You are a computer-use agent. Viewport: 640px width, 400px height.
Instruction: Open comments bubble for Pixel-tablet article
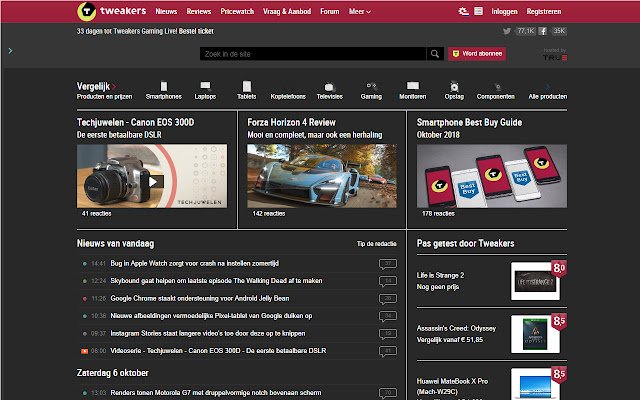click(x=388, y=316)
